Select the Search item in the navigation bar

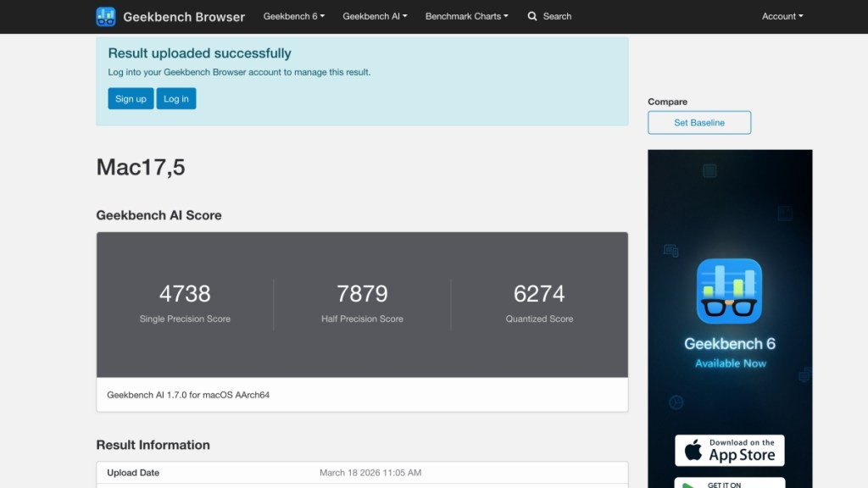tap(549, 15)
